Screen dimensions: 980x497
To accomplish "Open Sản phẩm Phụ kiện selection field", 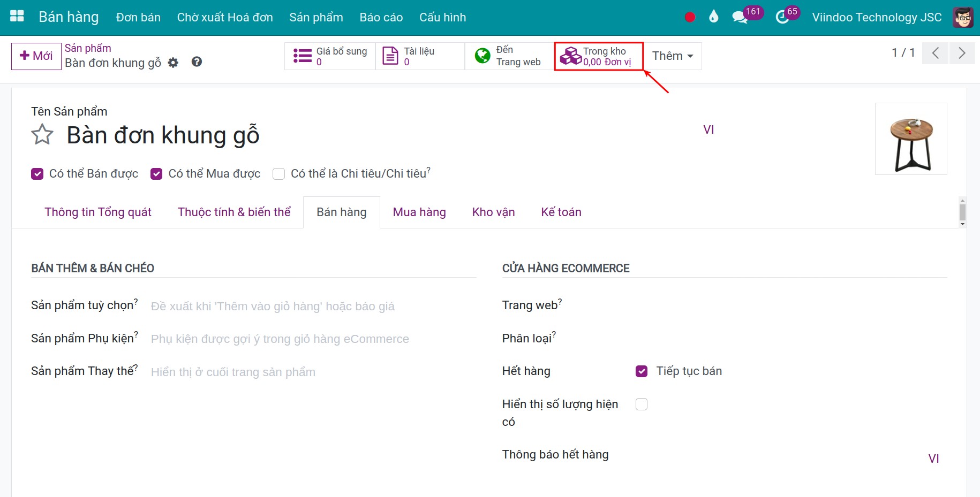I will (x=313, y=339).
